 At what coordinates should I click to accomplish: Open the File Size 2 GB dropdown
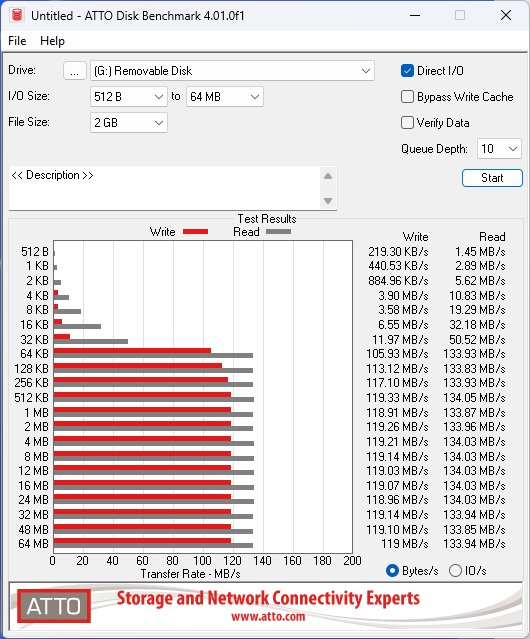pos(129,123)
